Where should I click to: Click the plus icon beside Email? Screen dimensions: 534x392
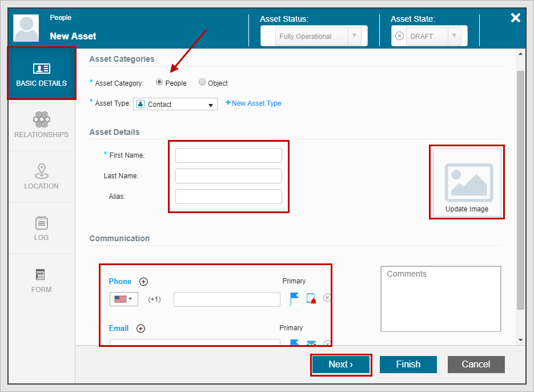(x=140, y=328)
